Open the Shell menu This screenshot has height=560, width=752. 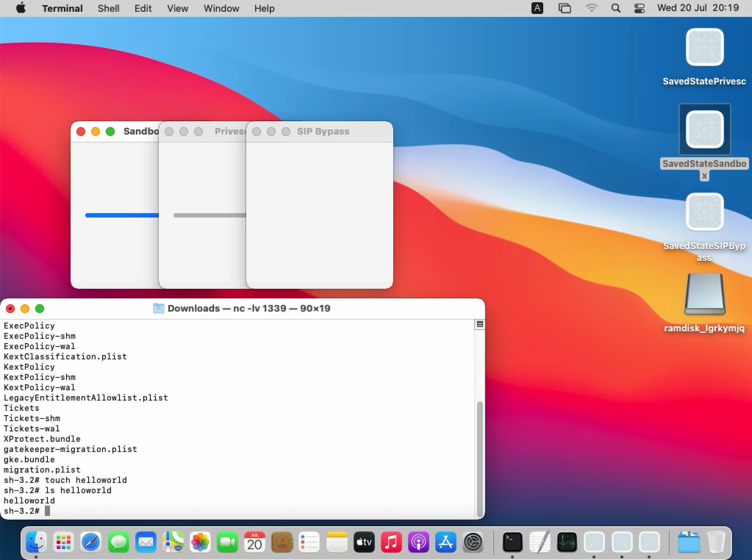pos(108,8)
